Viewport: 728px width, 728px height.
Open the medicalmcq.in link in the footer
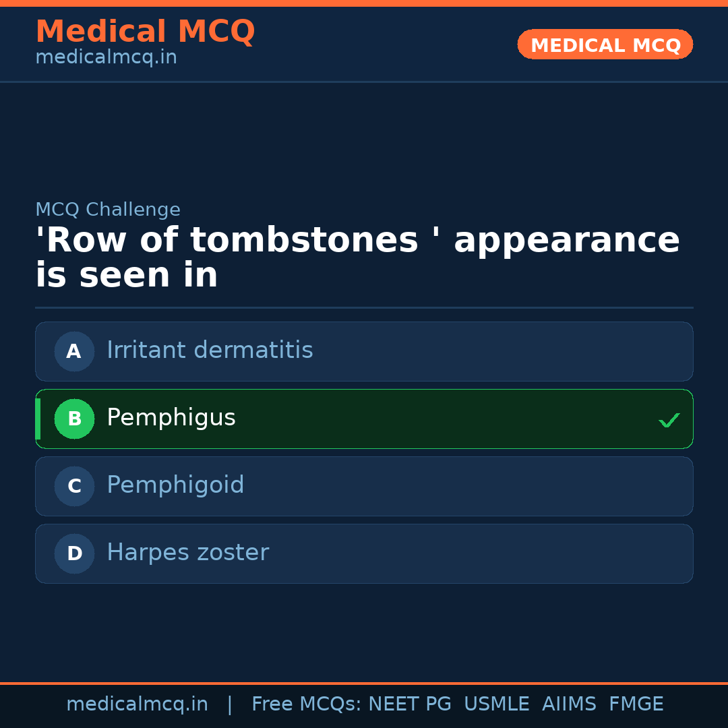click(137, 704)
